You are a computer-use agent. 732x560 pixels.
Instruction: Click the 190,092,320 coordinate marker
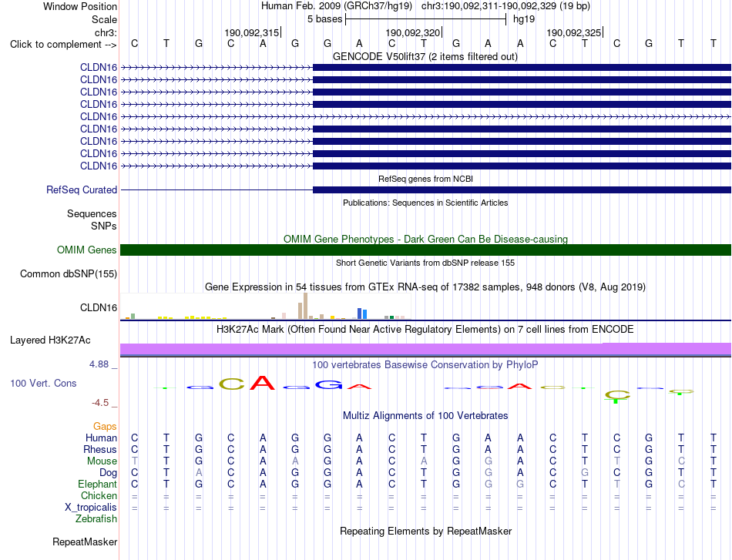[x=413, y=32]
